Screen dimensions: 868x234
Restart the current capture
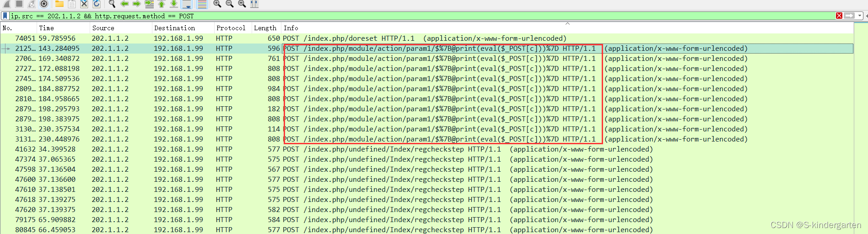point(32,4)
